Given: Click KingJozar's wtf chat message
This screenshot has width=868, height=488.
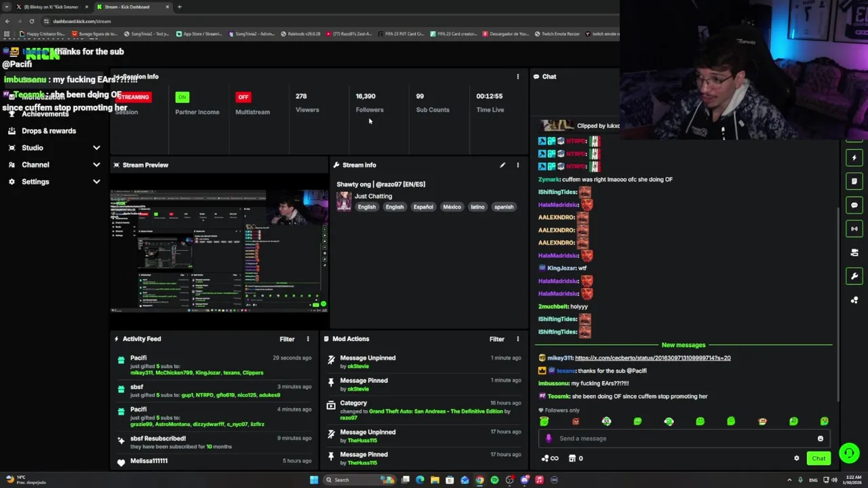Looking at the screenshot, I should [568, 268].
